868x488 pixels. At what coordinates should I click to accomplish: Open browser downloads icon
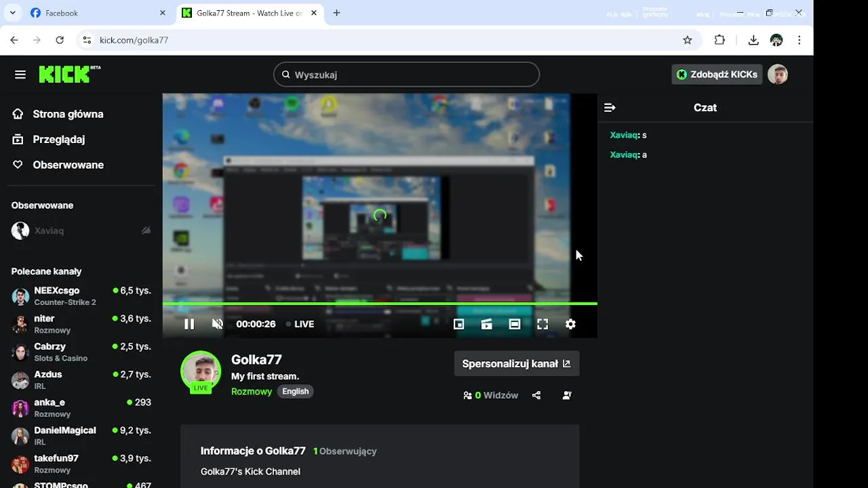(753, 40)
